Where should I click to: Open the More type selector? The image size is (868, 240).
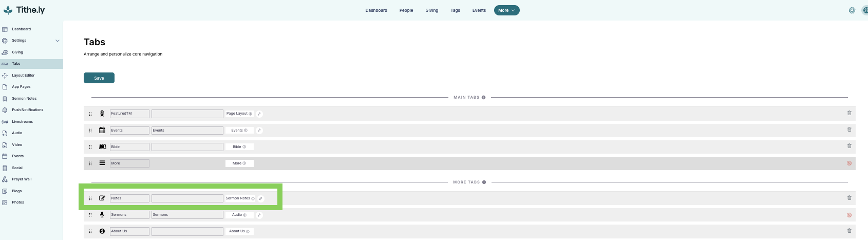pos(239,163)
